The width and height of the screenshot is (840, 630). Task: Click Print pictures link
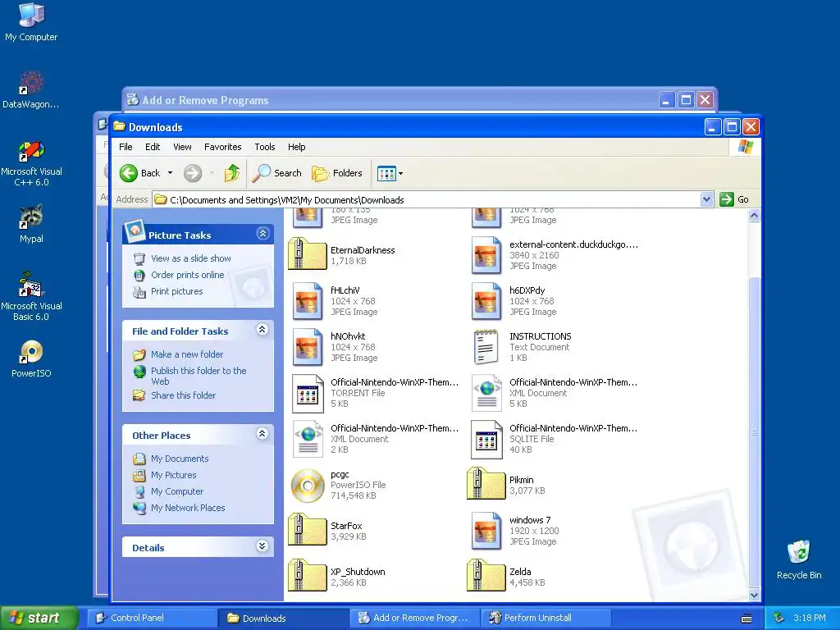click(177, 291)
